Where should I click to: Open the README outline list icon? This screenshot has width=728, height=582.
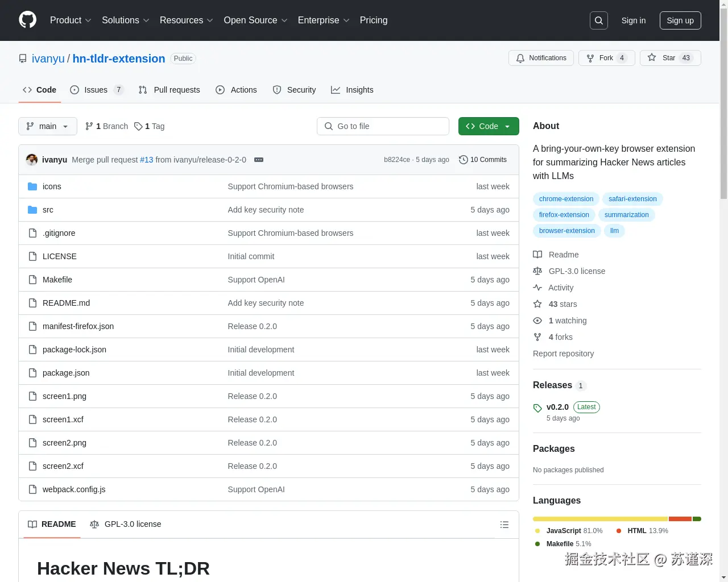pos(504,525)
